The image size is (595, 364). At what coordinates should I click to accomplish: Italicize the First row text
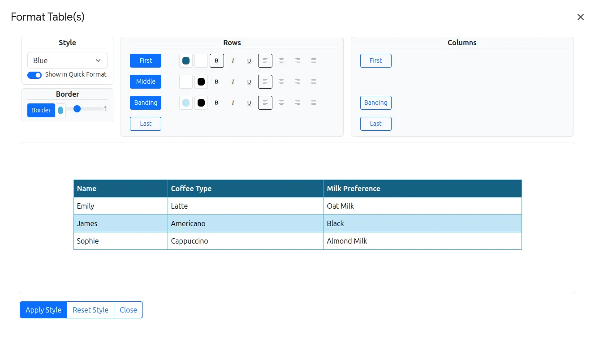[233, 60]
